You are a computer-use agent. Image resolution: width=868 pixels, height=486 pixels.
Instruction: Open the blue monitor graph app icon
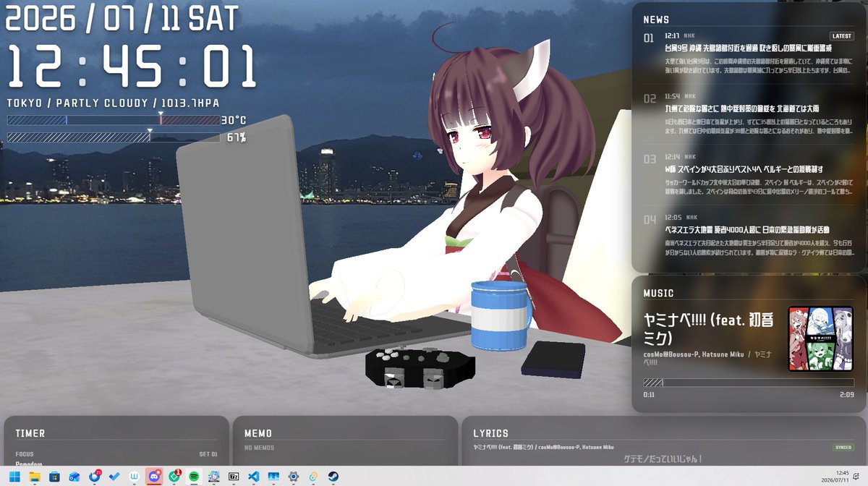pos(273,477)
